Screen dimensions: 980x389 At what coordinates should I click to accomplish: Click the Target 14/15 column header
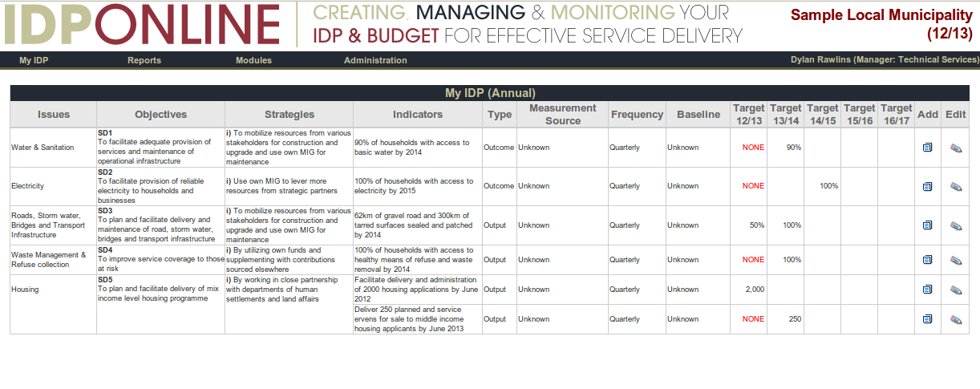(822, 115)
